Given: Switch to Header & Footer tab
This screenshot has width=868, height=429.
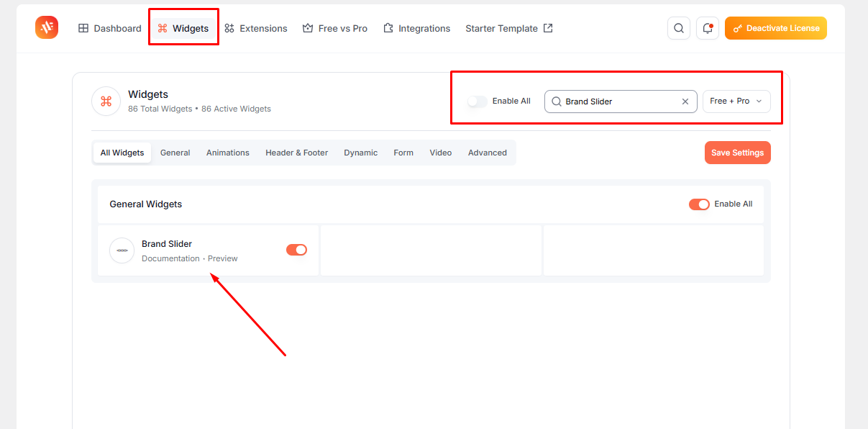Looking at the screenshot, I should [296, 153].
